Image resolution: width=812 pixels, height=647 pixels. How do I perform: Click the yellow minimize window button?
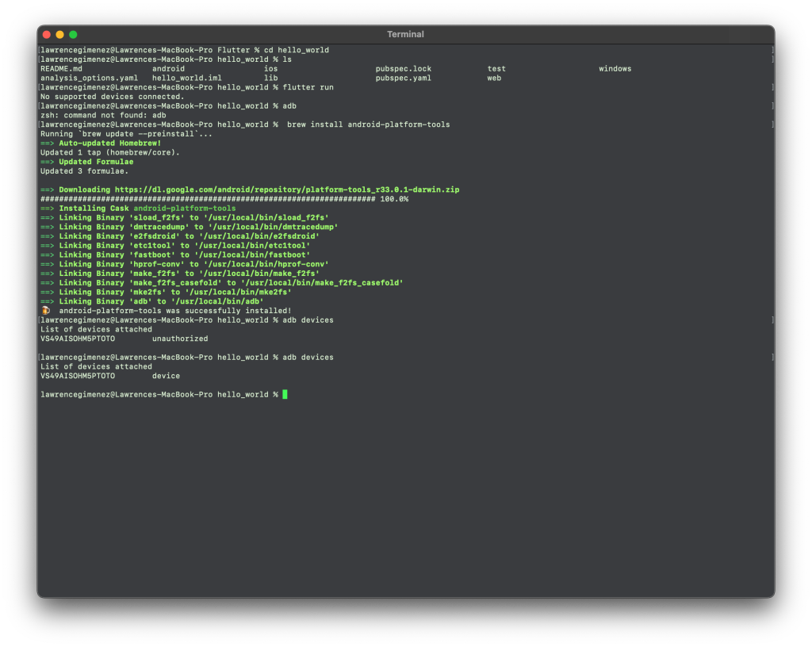59,34
